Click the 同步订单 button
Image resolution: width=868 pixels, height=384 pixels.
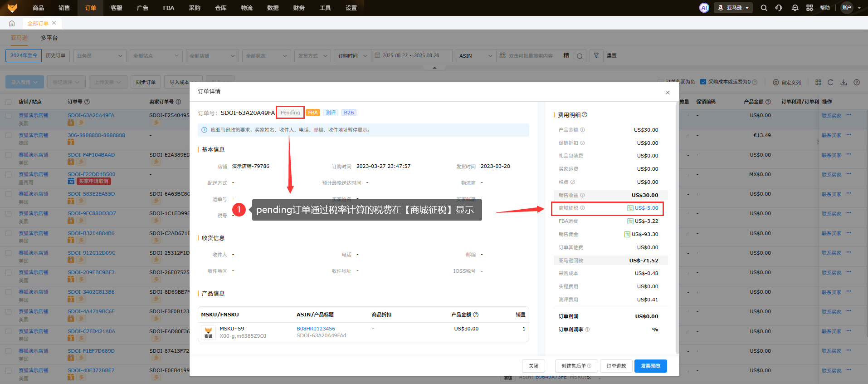pos(146,82)
